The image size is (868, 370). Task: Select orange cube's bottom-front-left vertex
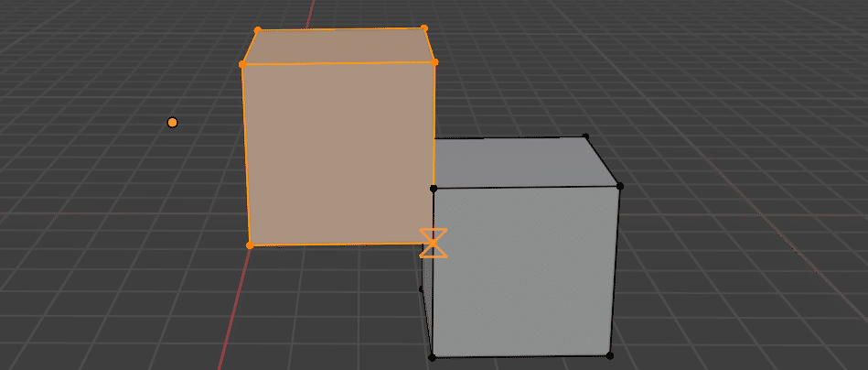click(x=250, y=245)
